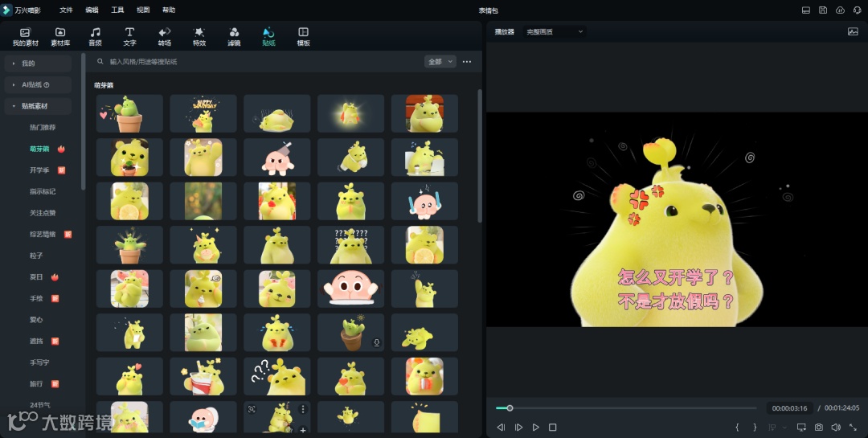
Task: Select the 遮挡 category
Action: coord(36,341)
